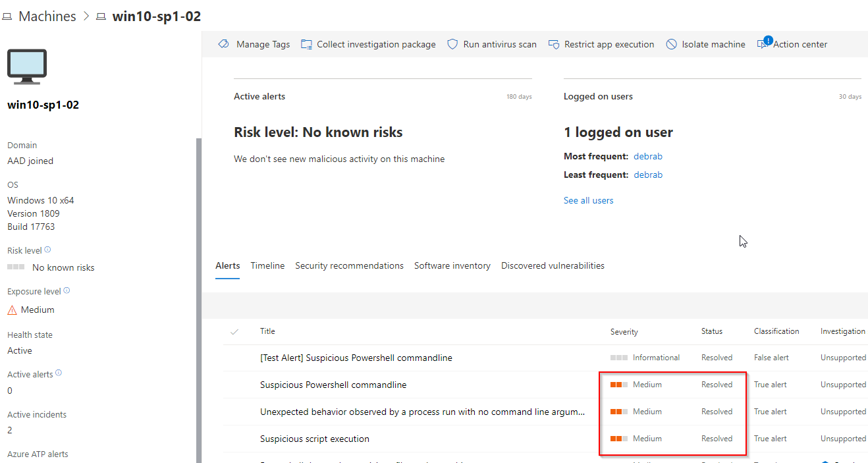Switch to the Timeline tab
The width and height of the screenshot is (868, 463).
(x=267, y=265)
